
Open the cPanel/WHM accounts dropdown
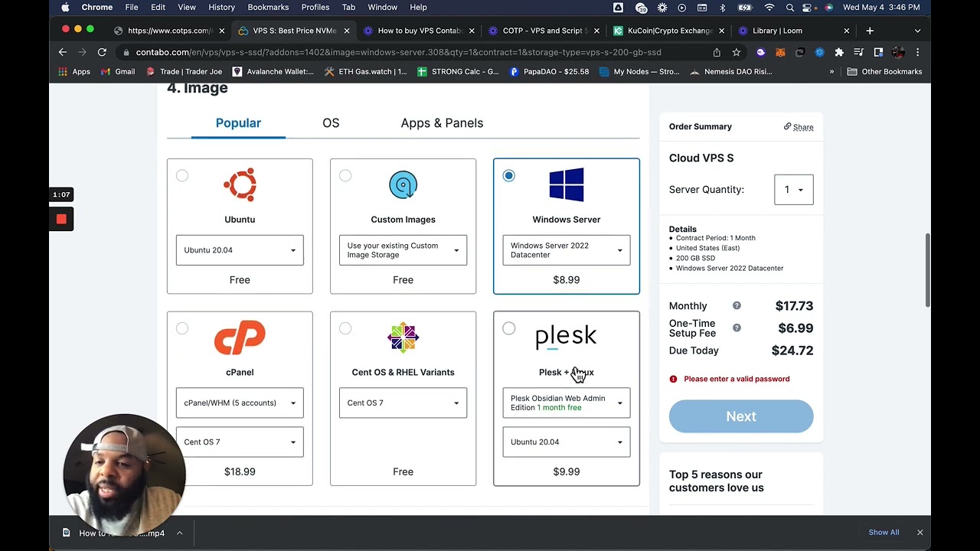(240, 403)
